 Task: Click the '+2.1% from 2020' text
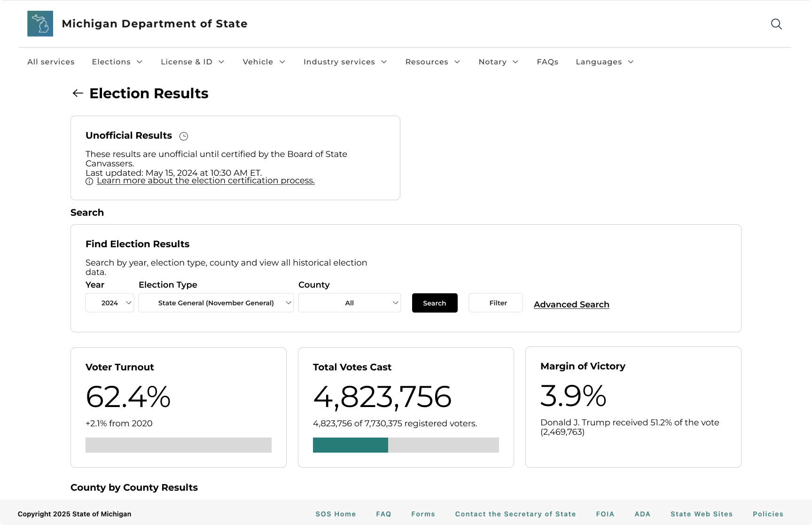pos(119,423)
